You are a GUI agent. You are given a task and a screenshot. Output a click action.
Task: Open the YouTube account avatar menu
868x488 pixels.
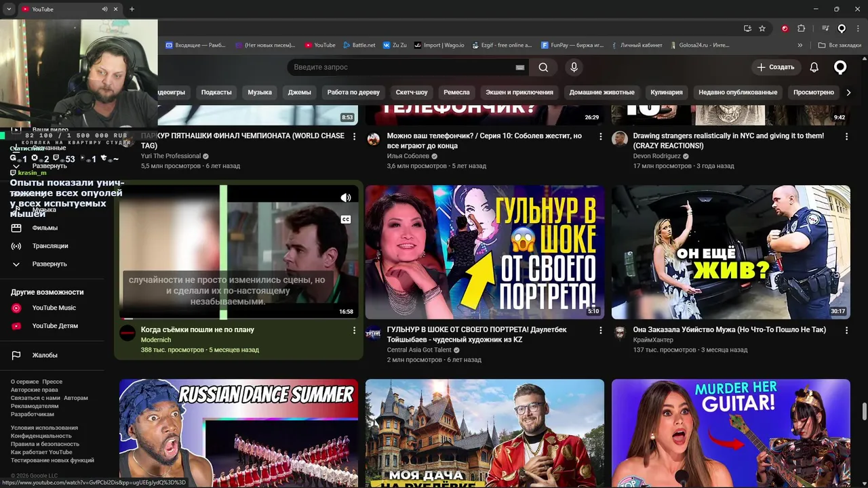pyautogui.click(x=840, y=67)
